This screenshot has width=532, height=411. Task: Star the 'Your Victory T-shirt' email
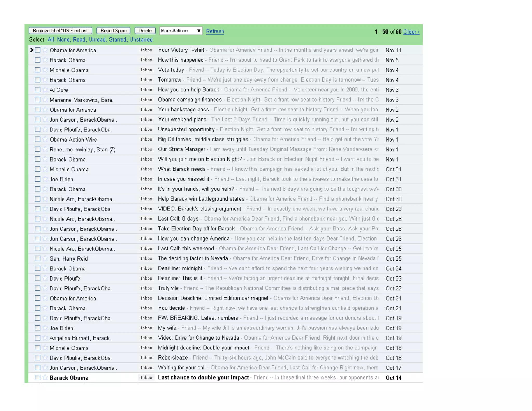coord(45,50)
